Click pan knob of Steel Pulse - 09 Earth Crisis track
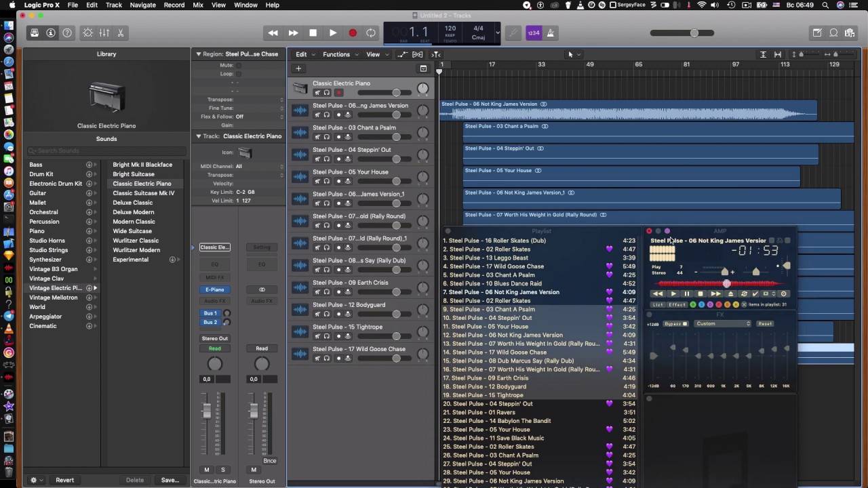Screen dimensions: 868x488 (x=423, y=287)
